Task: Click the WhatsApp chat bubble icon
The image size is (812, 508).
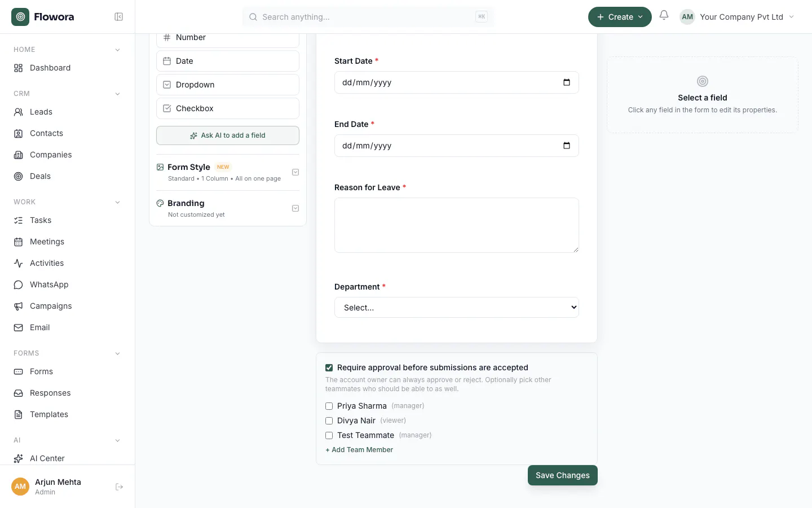Action: click(x=19, y=284)
